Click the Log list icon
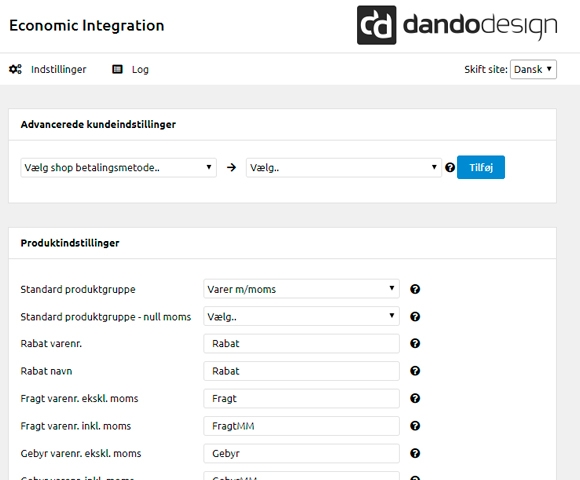 tap(117, 69)
